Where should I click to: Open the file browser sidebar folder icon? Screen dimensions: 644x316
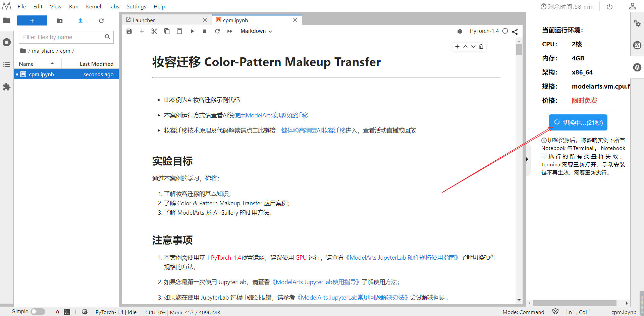7,20
